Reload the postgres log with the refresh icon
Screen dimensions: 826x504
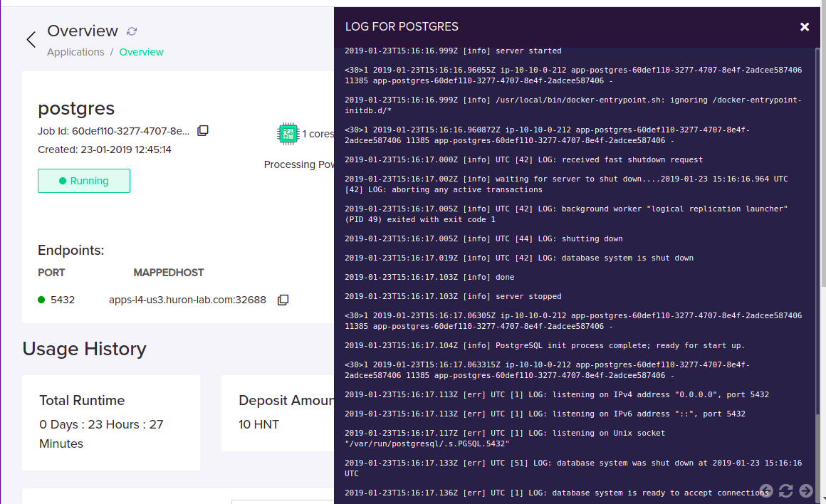pyautogui.click(x=786, y=491)
